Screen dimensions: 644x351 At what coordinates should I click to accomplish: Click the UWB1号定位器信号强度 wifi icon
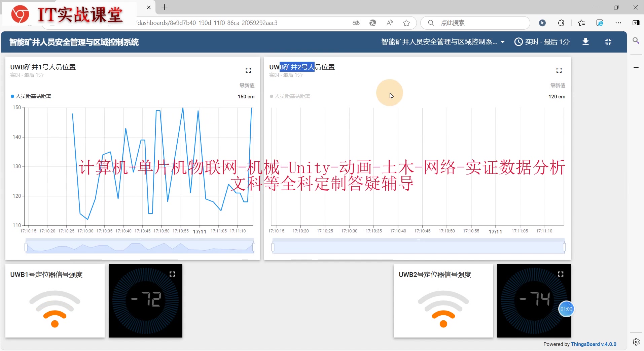55,309
